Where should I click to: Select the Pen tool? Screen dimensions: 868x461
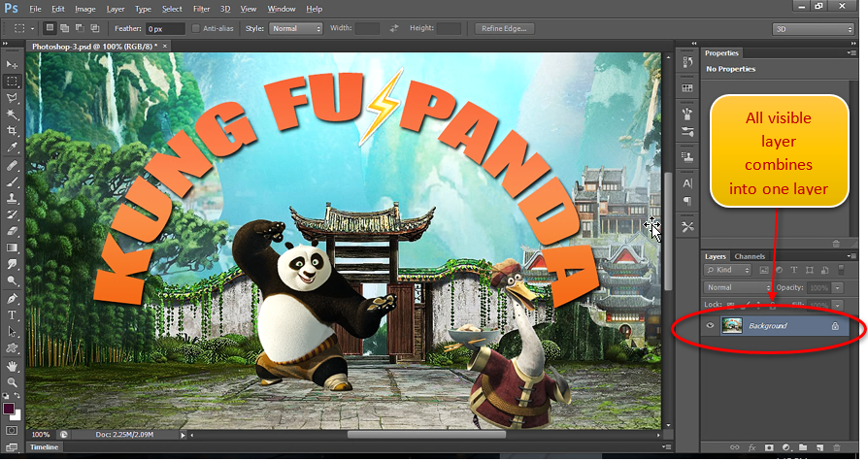[x=12, y=299]
